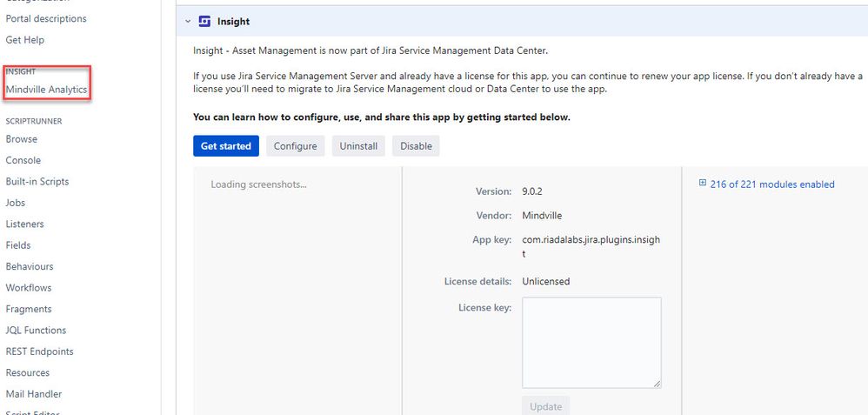
Task: Open ScriptRunner REST Endpoints
Action: point(39,351)
